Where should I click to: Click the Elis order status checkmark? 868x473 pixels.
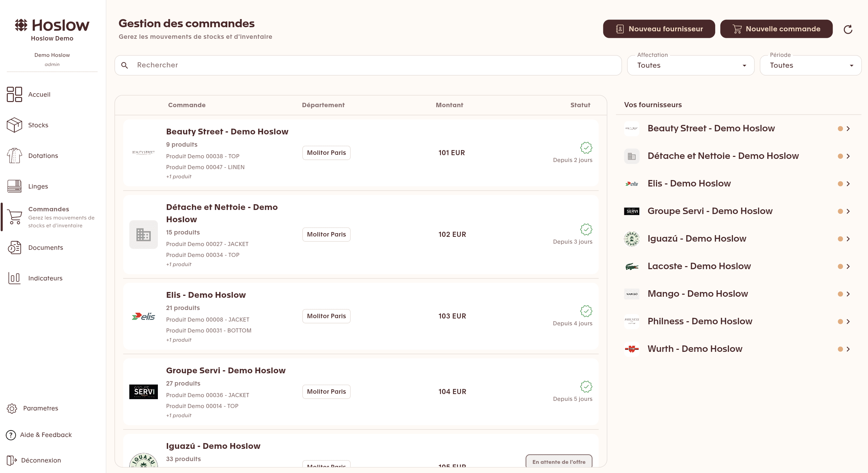586,311
